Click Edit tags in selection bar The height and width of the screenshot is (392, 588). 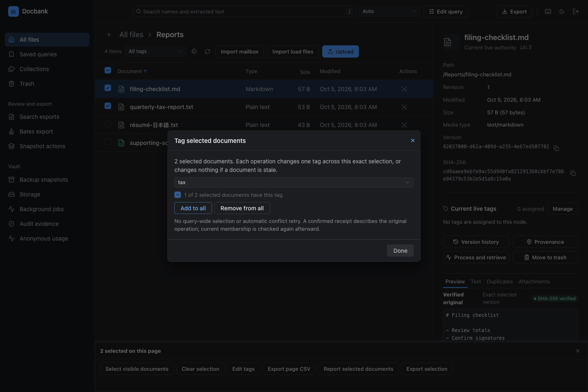243,369
